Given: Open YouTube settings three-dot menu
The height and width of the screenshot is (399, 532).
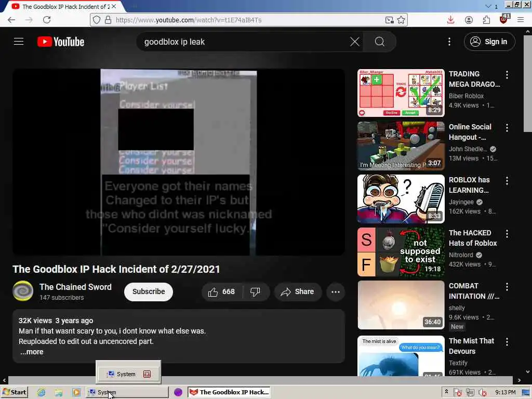Looking at the screenshot, I should [x=449, y=42].
